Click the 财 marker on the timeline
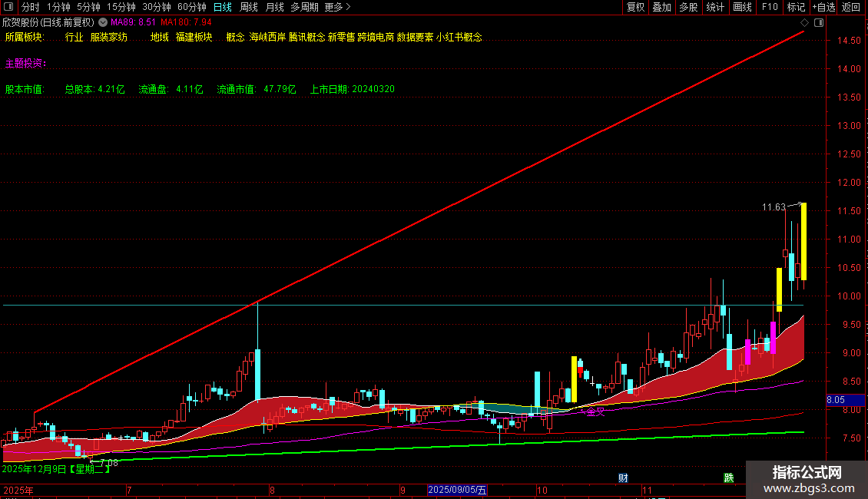 point(623,478)
